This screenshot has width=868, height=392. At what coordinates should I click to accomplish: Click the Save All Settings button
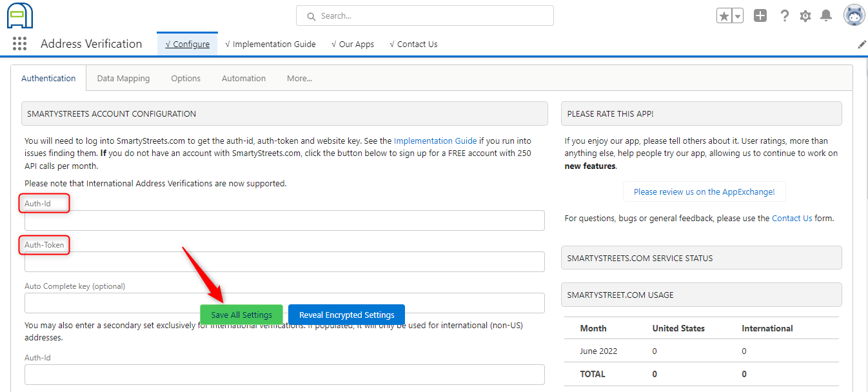pyautogui.click(x=241, y=315)
